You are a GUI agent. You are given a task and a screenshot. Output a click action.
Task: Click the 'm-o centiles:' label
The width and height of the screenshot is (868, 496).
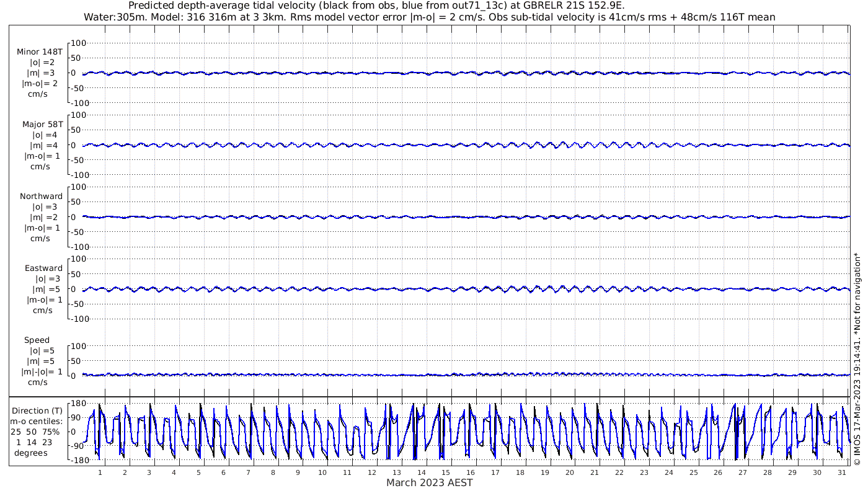(37, 421)
